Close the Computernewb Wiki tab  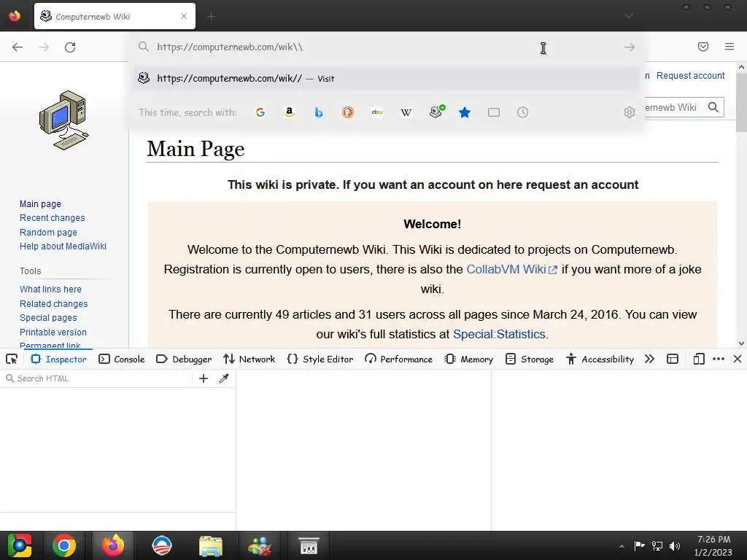pyautogui.click(x=184, y=16)
